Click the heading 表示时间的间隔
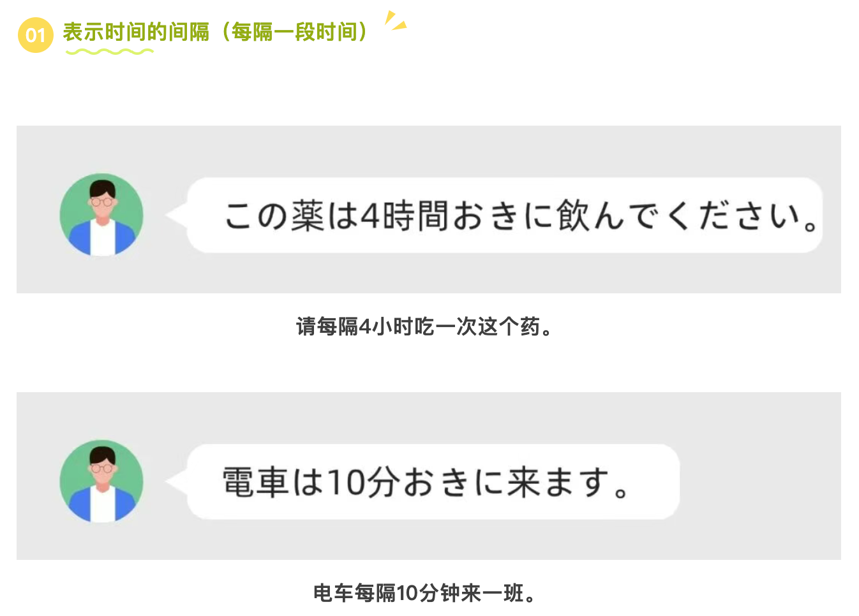The width and height of the screenshot is (859, 616). click(136, 32)
